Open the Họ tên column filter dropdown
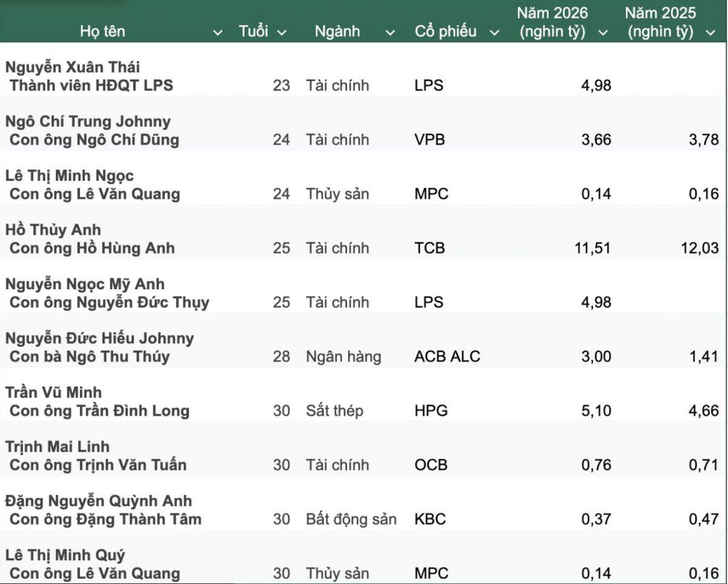Image resolution: width=728 pixels, height=584 pixels. click(218, 33)
